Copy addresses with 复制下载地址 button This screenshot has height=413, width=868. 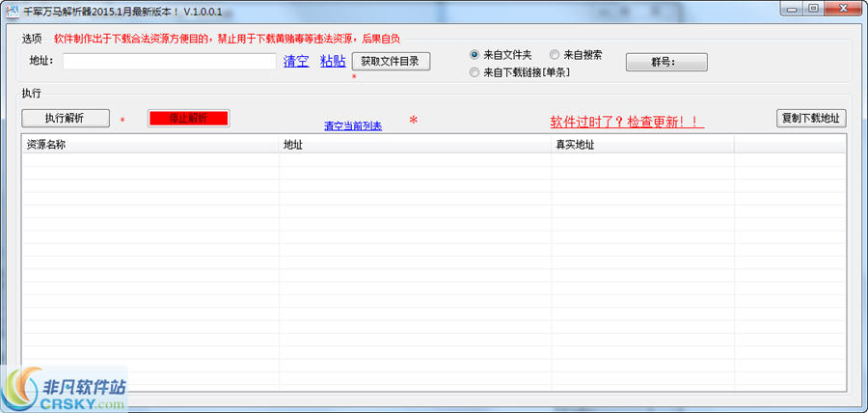coord(811,118)
